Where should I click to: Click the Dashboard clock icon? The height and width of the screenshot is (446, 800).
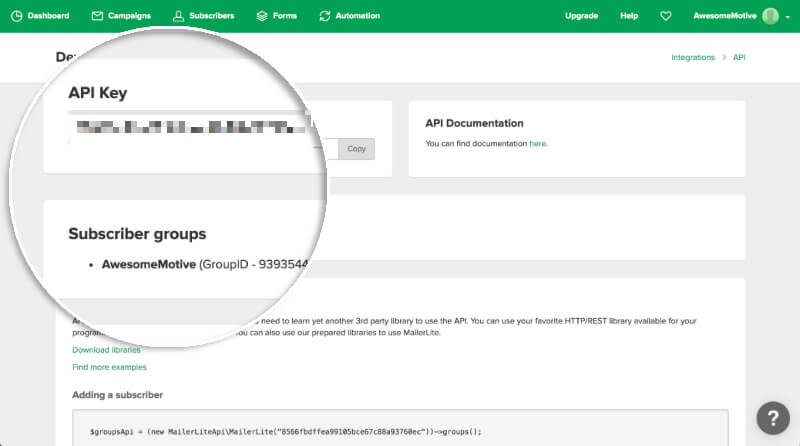coord(16,16)
